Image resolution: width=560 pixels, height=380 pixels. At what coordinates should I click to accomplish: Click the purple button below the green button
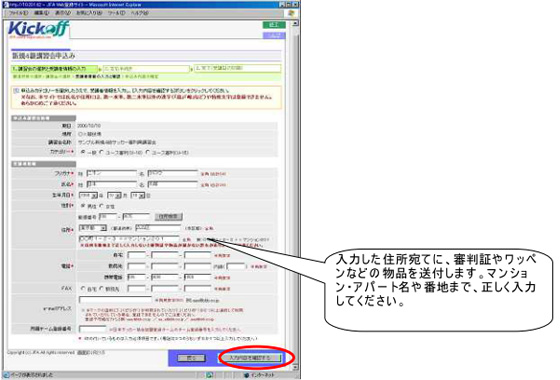click(x=274, y=35)
